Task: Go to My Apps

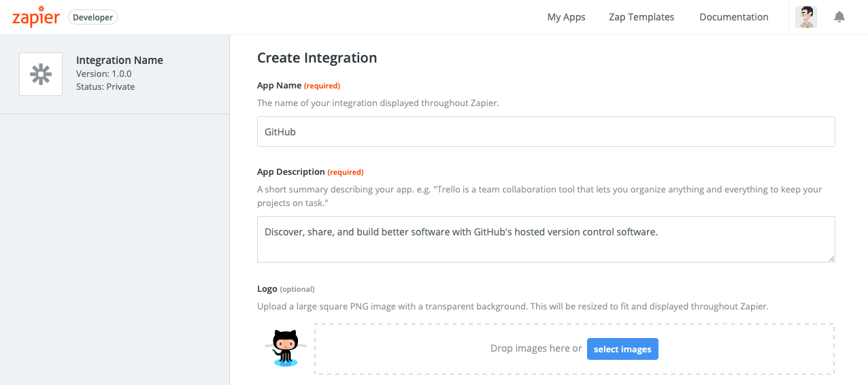Action: [566, 17]
